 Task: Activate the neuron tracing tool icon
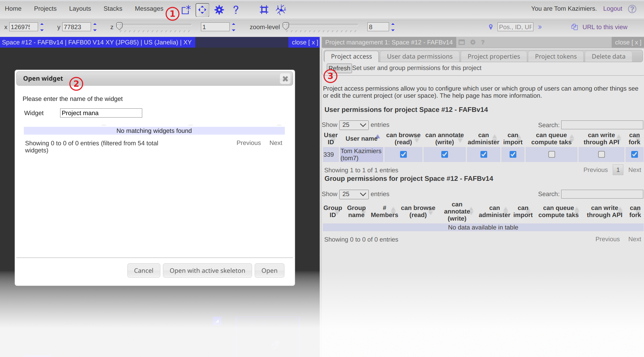tap(281, 10)
